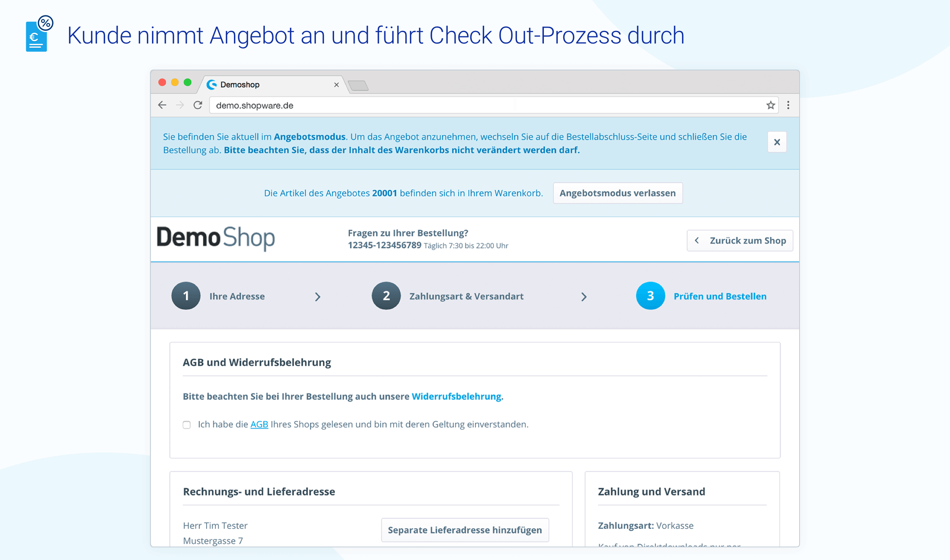Click the Shopware favicon in the tab
The width and height of the screenshot is (950, 560).
pyautogui.click(x=212, y=85)
